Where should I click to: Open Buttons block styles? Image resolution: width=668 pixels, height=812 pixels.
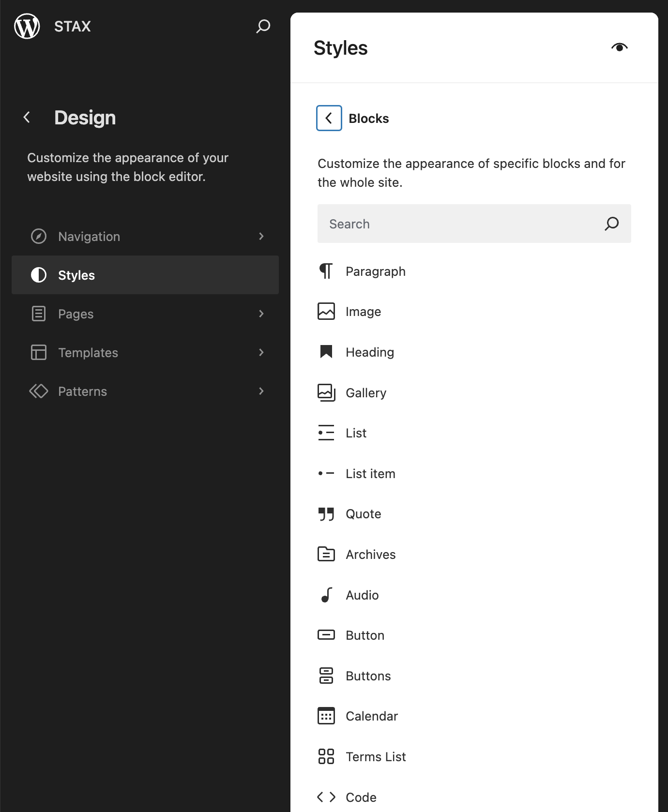click(474, 676)
